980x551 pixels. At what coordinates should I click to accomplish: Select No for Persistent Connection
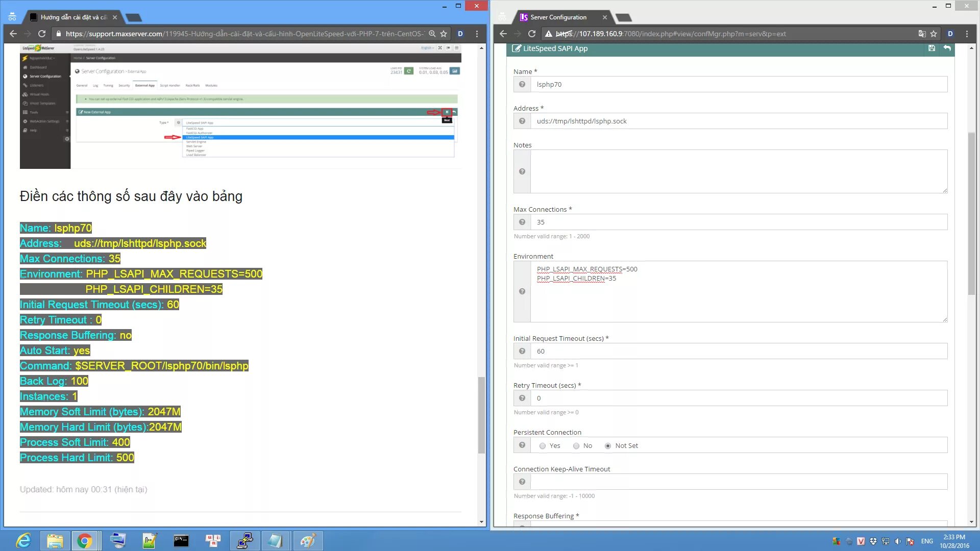[576, 446]
